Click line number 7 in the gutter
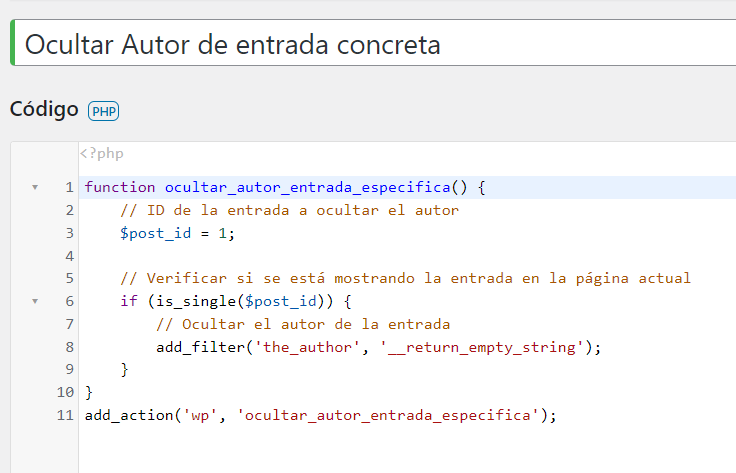This screenshot has height=473, width=736. coord(69,324)
